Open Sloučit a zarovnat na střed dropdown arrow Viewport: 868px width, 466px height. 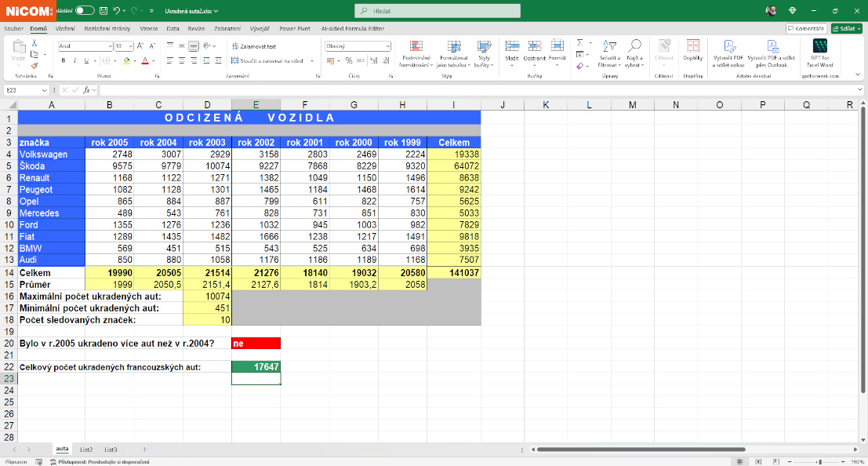tap(312, 60)
